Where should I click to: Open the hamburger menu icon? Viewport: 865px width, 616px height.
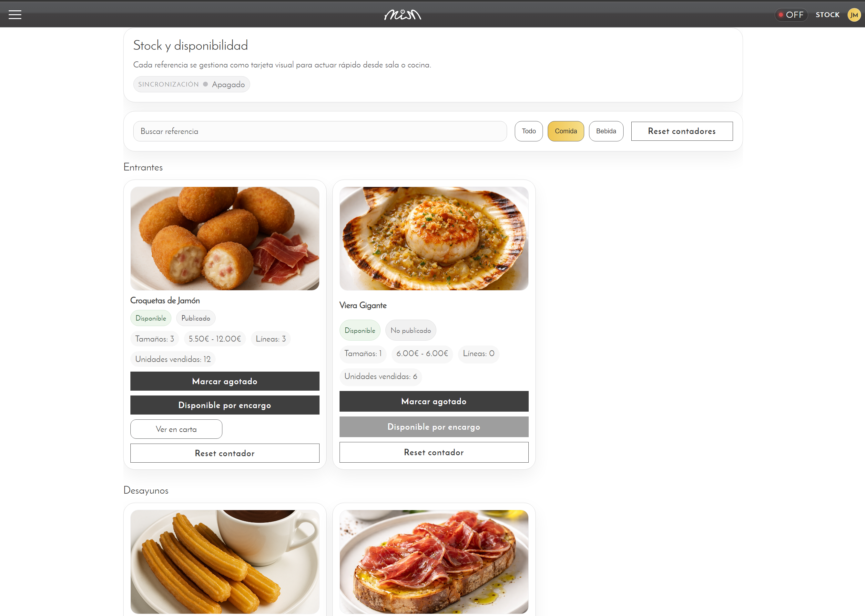(15, 15)
